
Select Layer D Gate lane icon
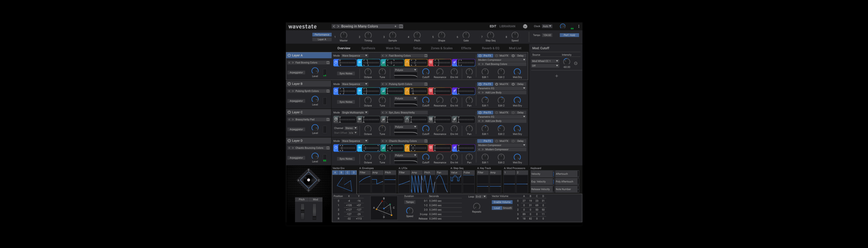tap(431, 148)
